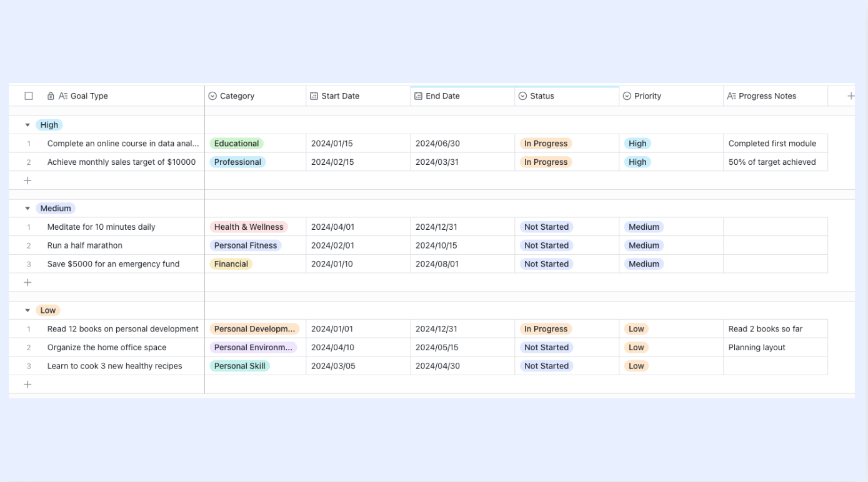This screenshot has height=482, width=868.
Task: Add a new row under the High group
Action: tap(27, 180)
